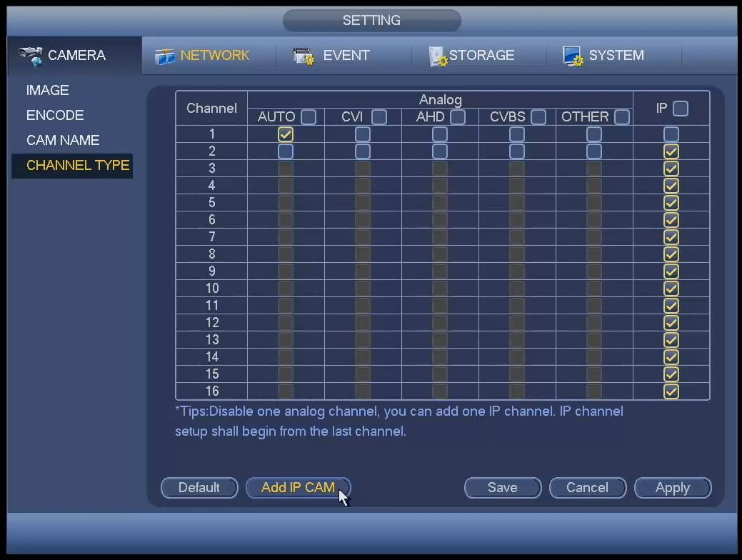The image size is (742, 560).
Task: Toggle the IP column header checkbox
Action: pos(681,109)
